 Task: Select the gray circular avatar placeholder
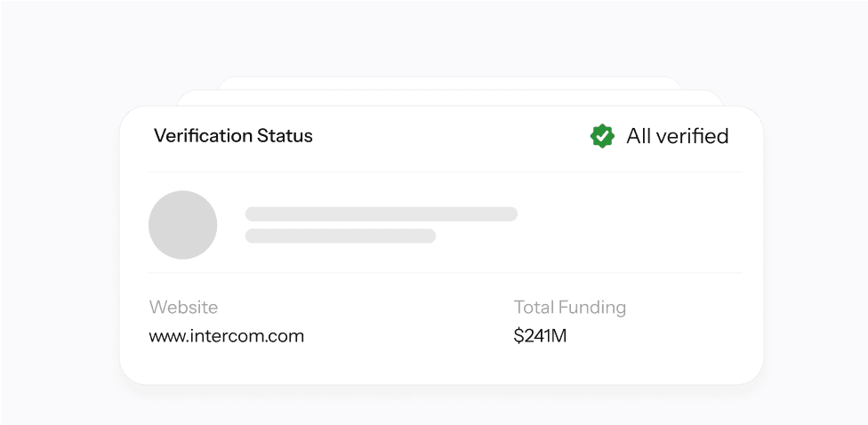tap(182, 225)
